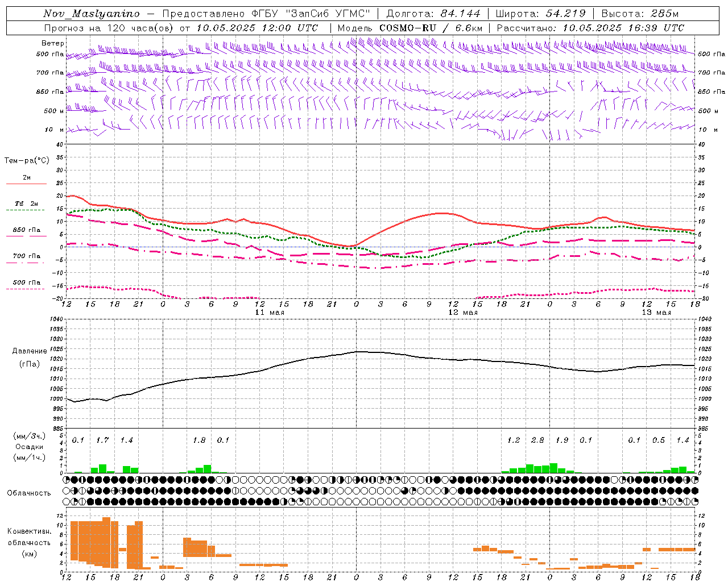Click the 'Широта: 54.219' field
Viewport: 728px width, 582px height.
542,14
